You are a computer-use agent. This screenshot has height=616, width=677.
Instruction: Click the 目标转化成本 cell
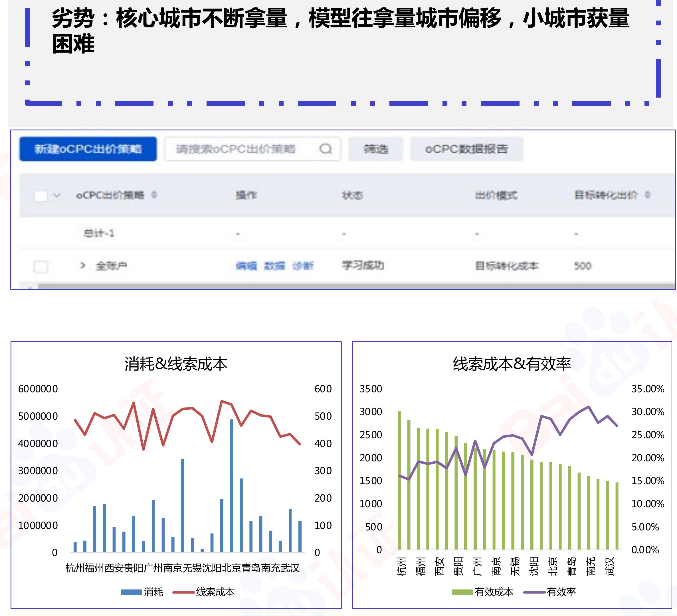click(507, 266)
